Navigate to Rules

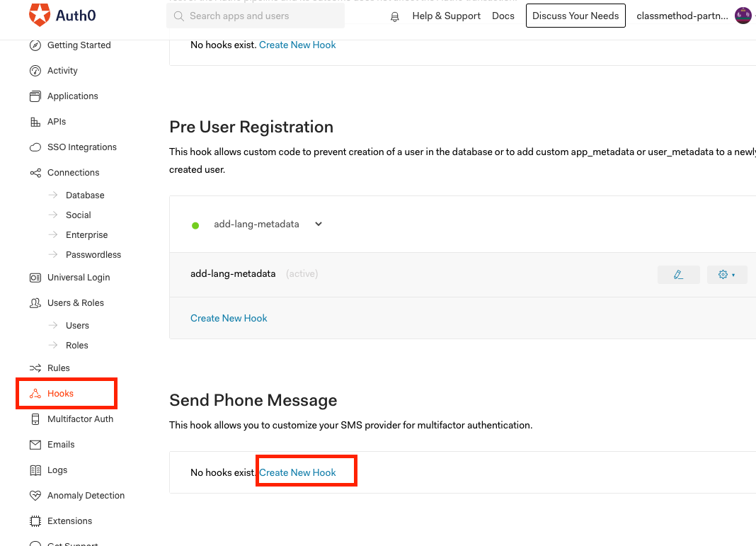tap(58, 368)
